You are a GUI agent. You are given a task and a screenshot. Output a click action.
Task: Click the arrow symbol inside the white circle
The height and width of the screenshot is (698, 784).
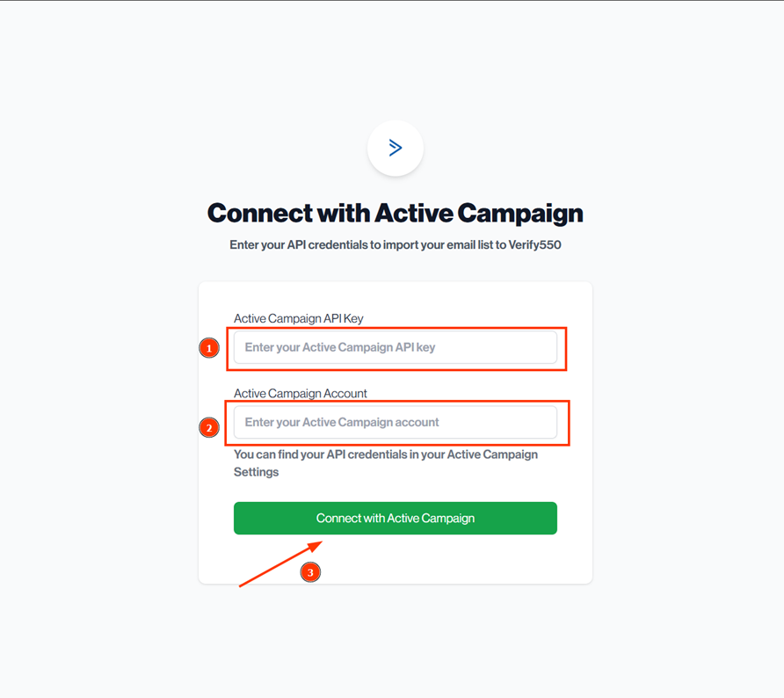click(x=395, y=148)
